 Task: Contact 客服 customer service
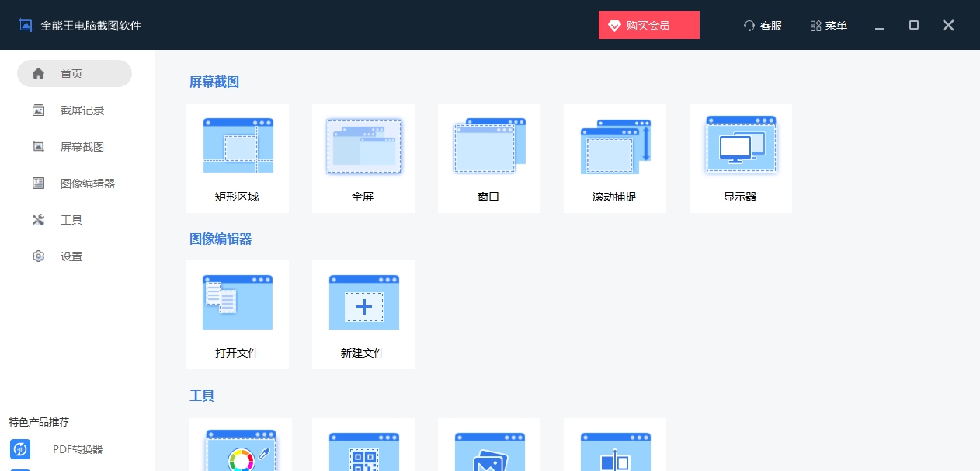pyautogui.click(x=763, y=26)
